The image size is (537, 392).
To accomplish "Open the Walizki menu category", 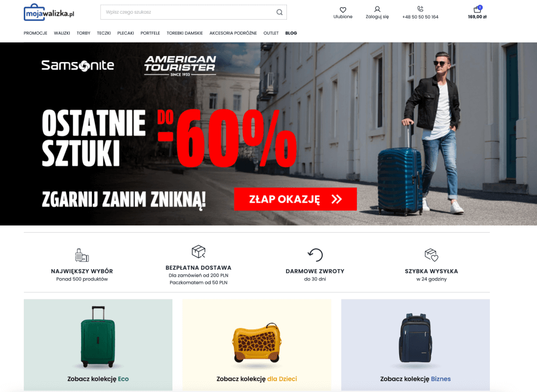I will [x=62, y=33].
